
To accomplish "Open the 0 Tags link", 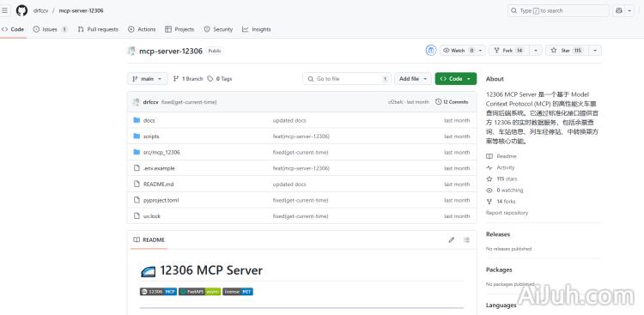I will (220, 78).
